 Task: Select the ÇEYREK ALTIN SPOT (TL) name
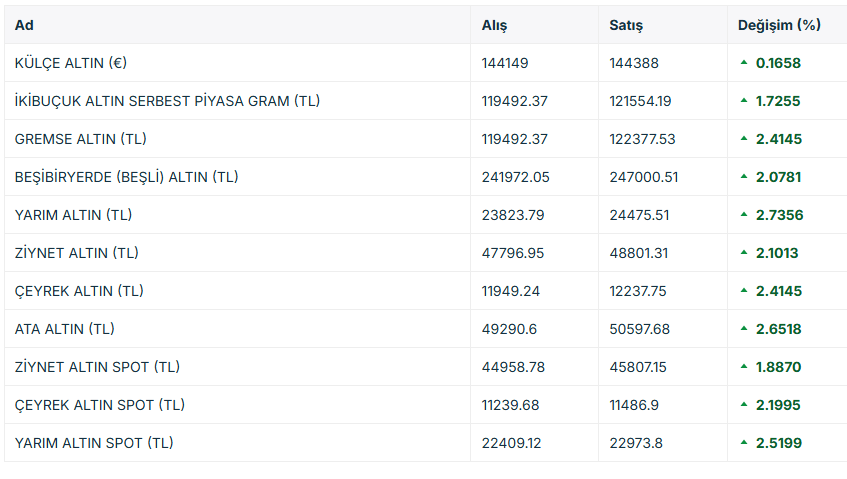click(100, 405)
